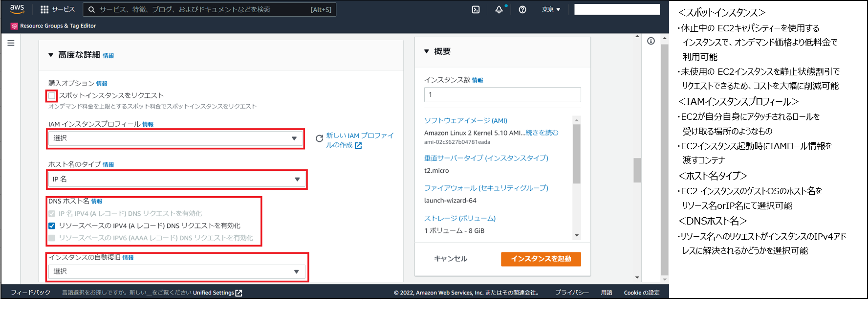The width and height of the screenshot is (868, 317).
Task: Open the ストレージ (ボリューム) link
Action: click(x=460, y=218)
